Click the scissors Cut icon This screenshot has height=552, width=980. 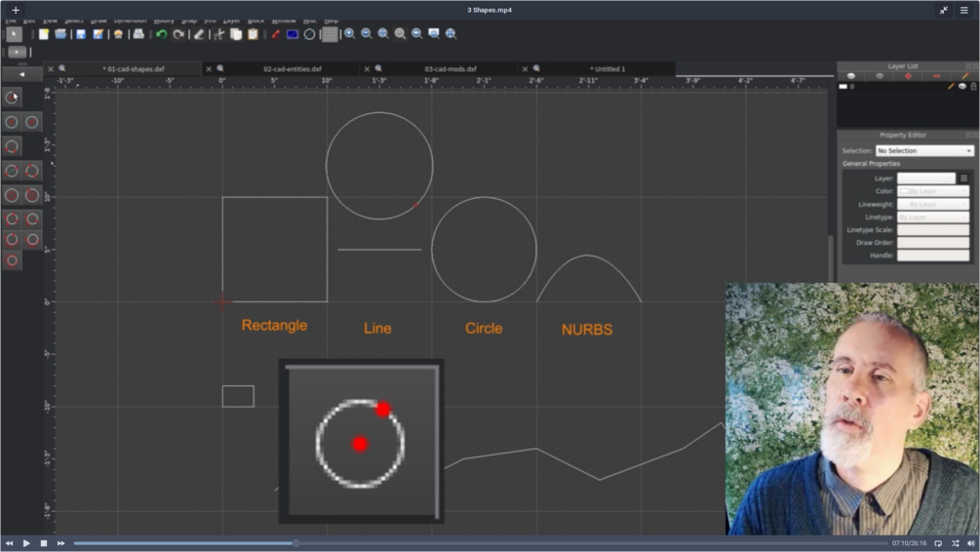pos(218,34)
